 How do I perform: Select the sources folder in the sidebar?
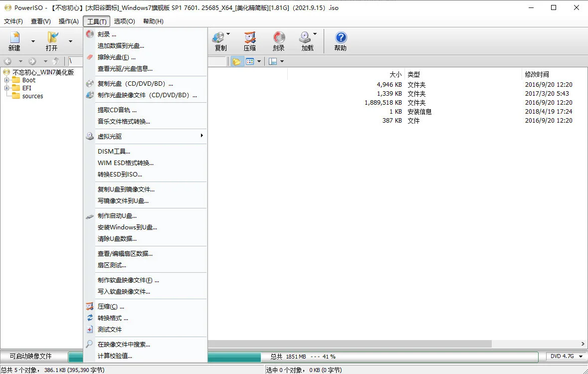[x=31, y=96]
